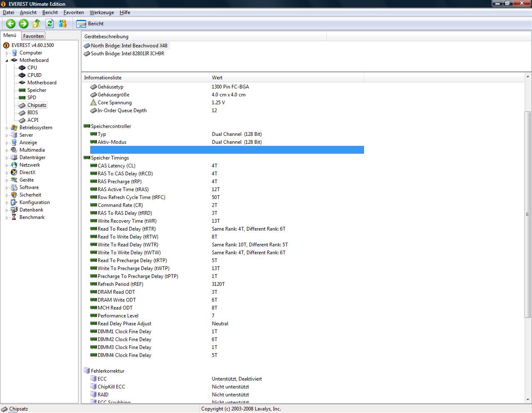Select the Aktiv-Modus row
The width and height of the screenshot is (532, 413).
227,142
